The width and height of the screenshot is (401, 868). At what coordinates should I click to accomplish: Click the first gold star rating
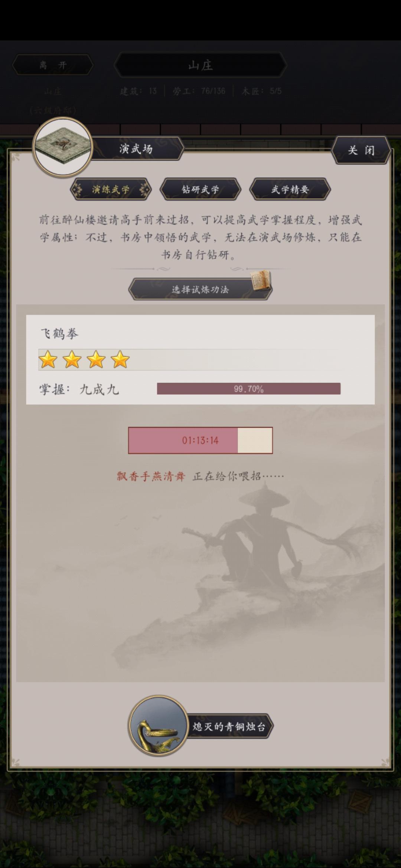tap(48, 359)
